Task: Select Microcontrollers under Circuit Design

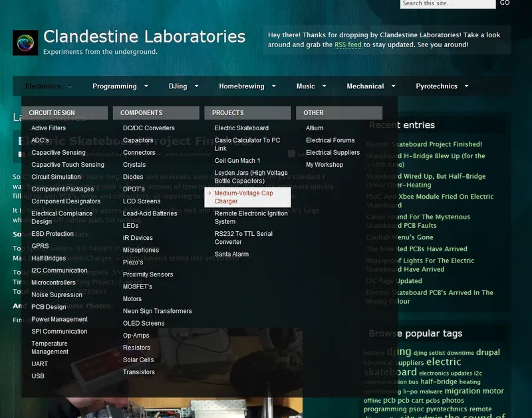Action: tap(55, 282)
